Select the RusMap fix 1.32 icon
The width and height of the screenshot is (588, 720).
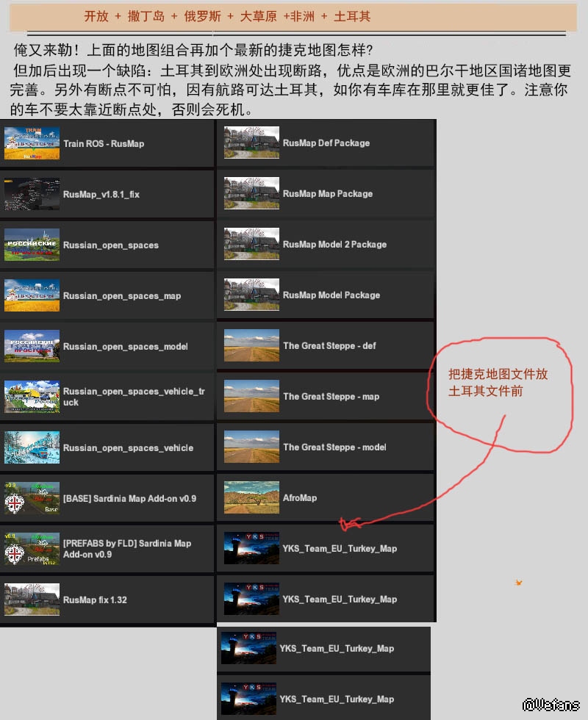click(x=32, y=600)
